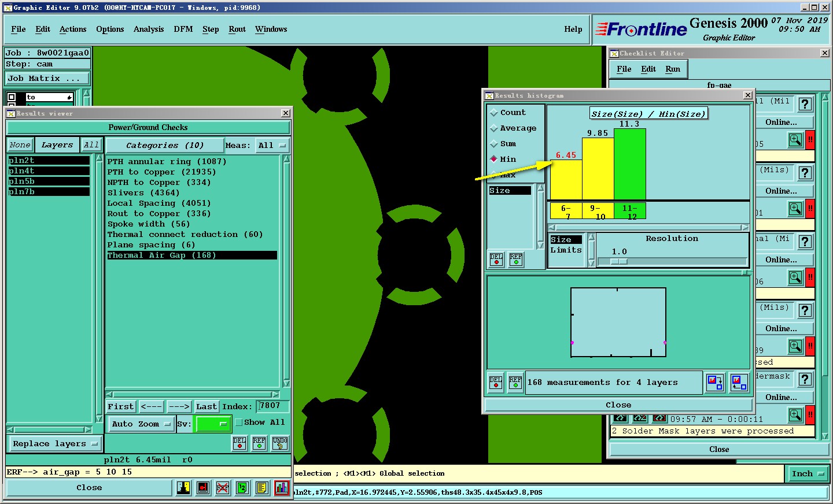Open the DFM menu

[183, 29]
